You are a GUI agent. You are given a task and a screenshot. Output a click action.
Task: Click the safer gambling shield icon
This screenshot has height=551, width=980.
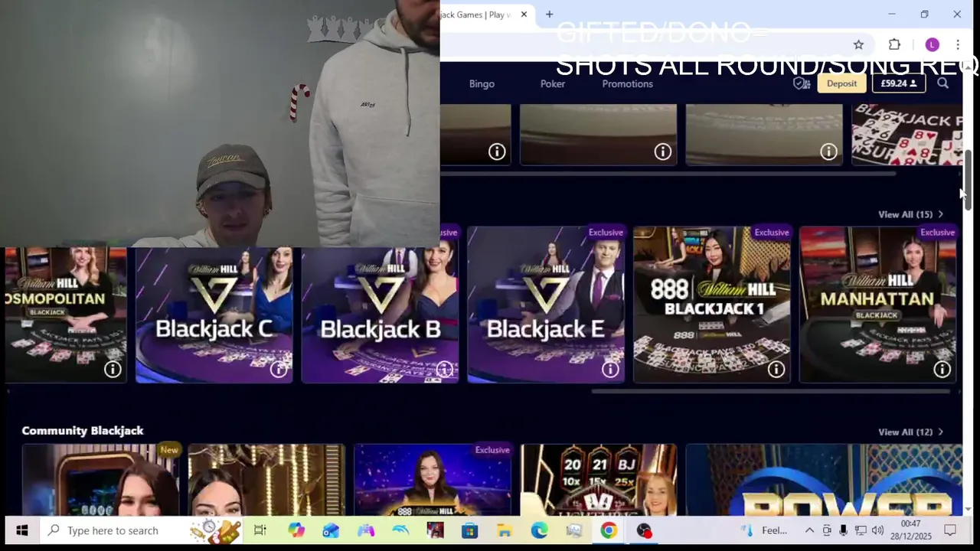[x=801, y=83]
